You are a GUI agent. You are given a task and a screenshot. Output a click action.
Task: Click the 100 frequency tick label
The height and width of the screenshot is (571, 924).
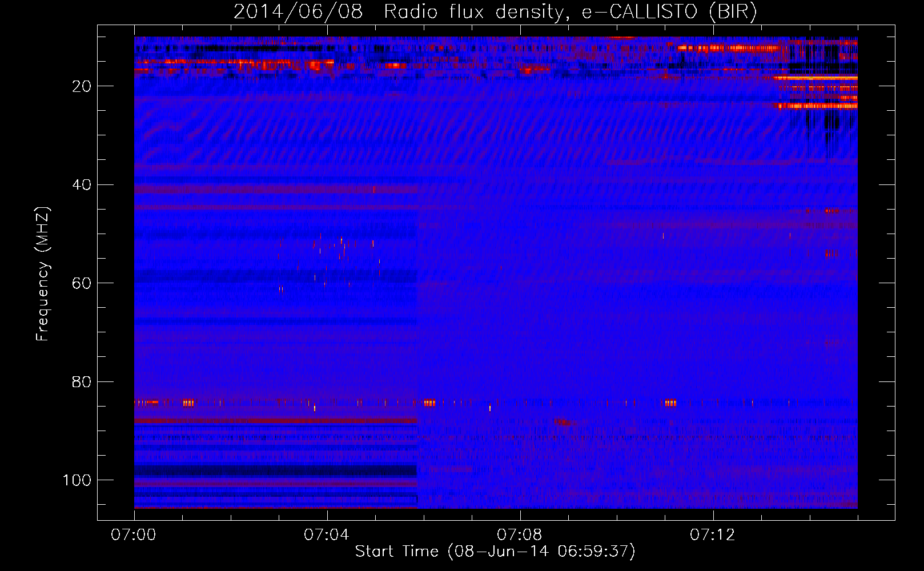tap(77, 480)
